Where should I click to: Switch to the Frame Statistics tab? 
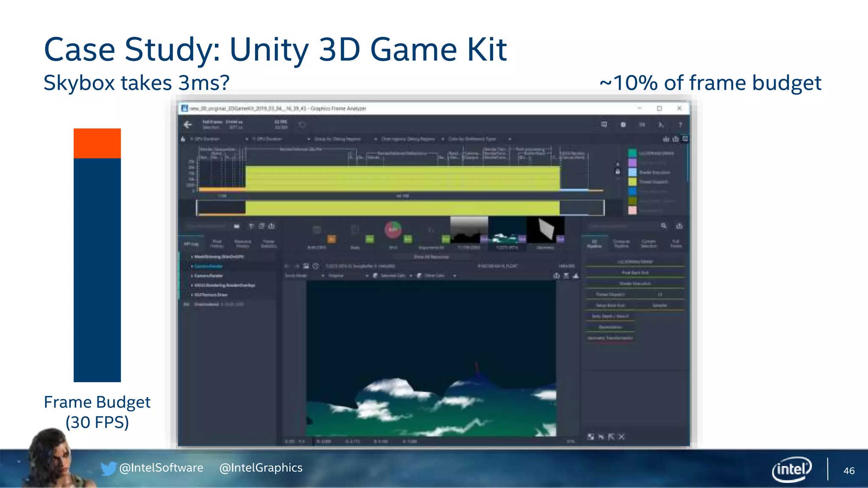coord(268,244)
